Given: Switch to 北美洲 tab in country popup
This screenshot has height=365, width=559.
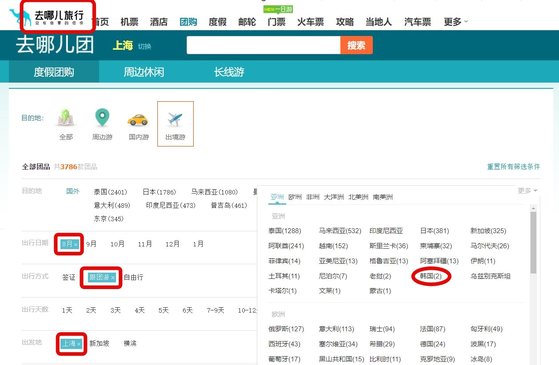Looking at the screenshot, I should coord(358,197).
